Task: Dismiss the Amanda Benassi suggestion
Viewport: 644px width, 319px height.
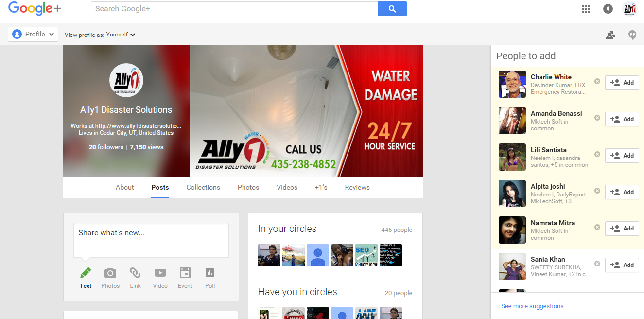Action: [597, 118]
